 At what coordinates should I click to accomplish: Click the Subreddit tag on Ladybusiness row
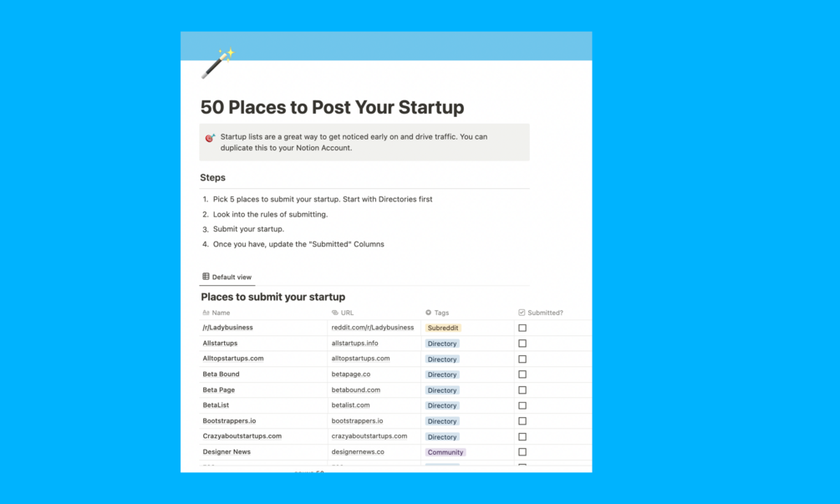443,328
